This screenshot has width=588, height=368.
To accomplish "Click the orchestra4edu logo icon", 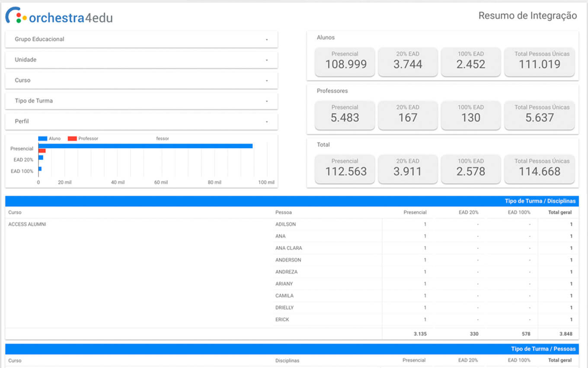I will [14, 16].
